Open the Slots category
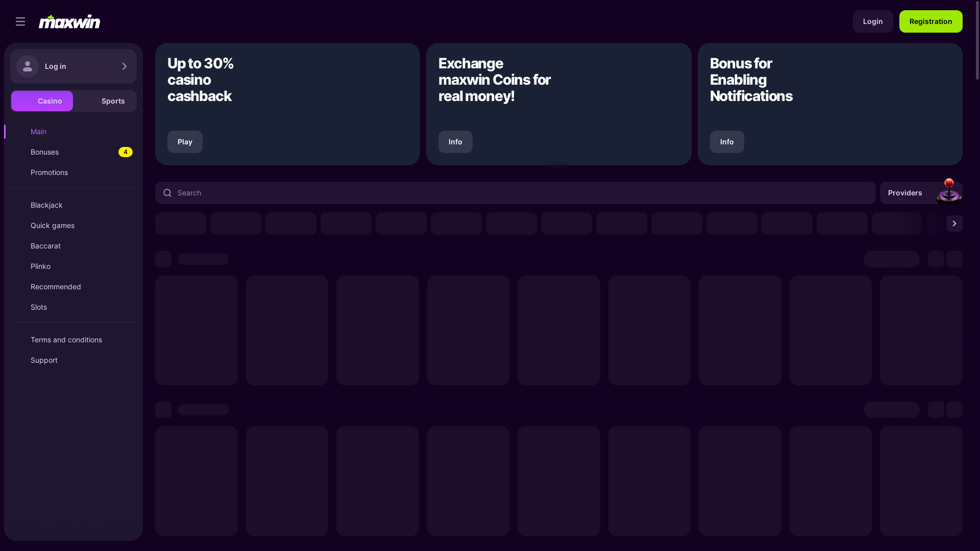 point(73,307)
